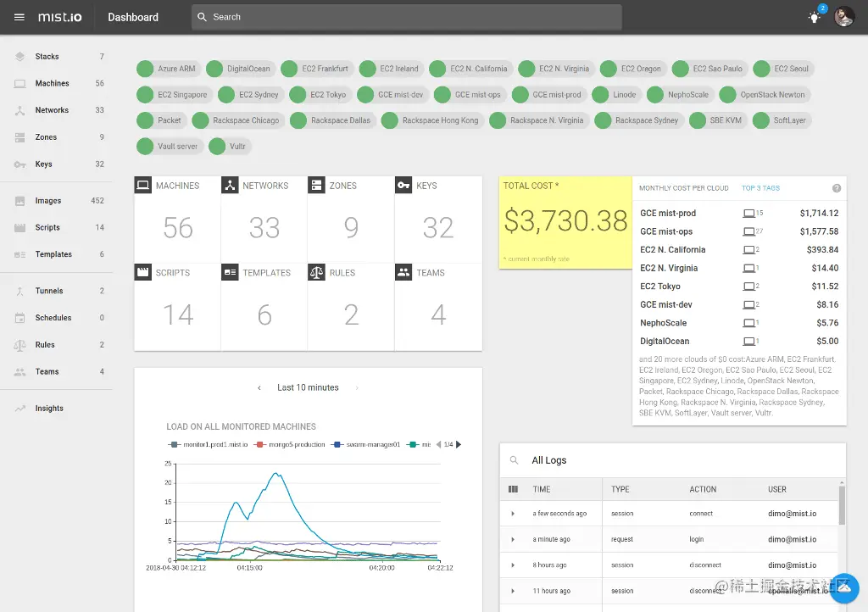Go to previous legend page arrow
Screen dimensions: 868x612
pyautogui.click(x=438, y=444)
